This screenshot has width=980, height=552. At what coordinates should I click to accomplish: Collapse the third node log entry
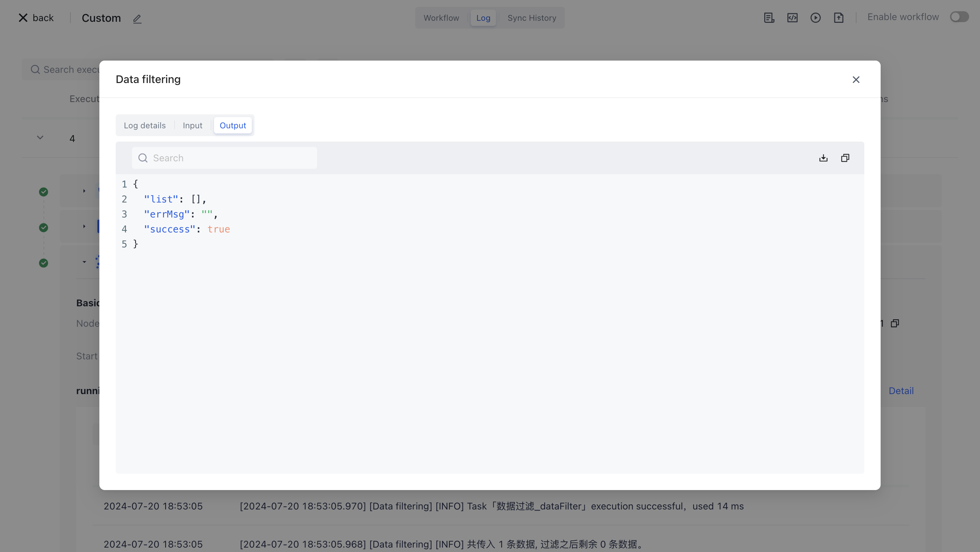click(x=84, y=262)
